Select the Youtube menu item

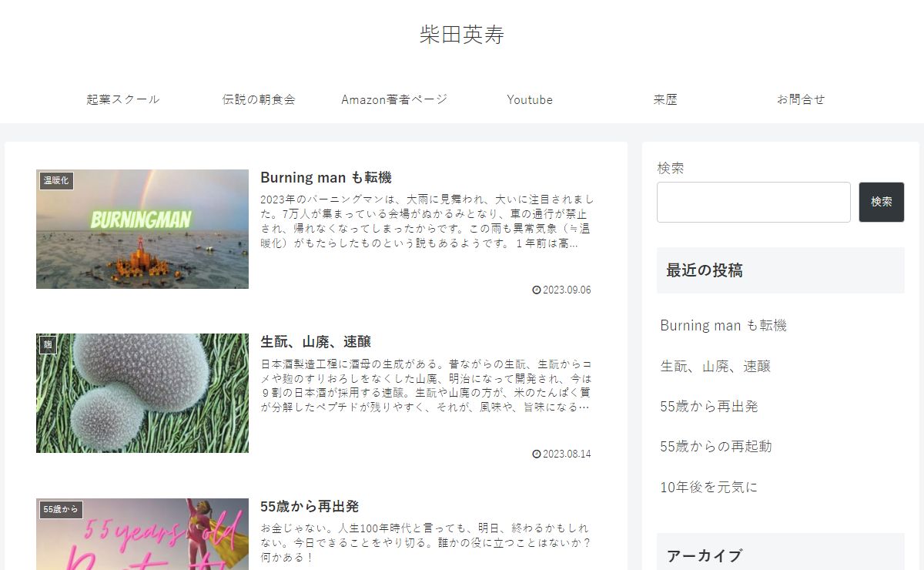click(530, 99)
